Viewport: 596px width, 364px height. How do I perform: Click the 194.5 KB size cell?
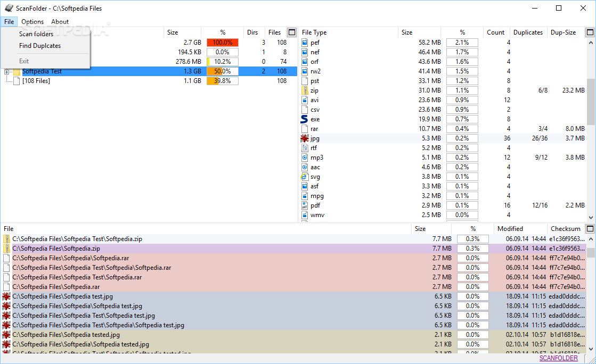point(189,52)
